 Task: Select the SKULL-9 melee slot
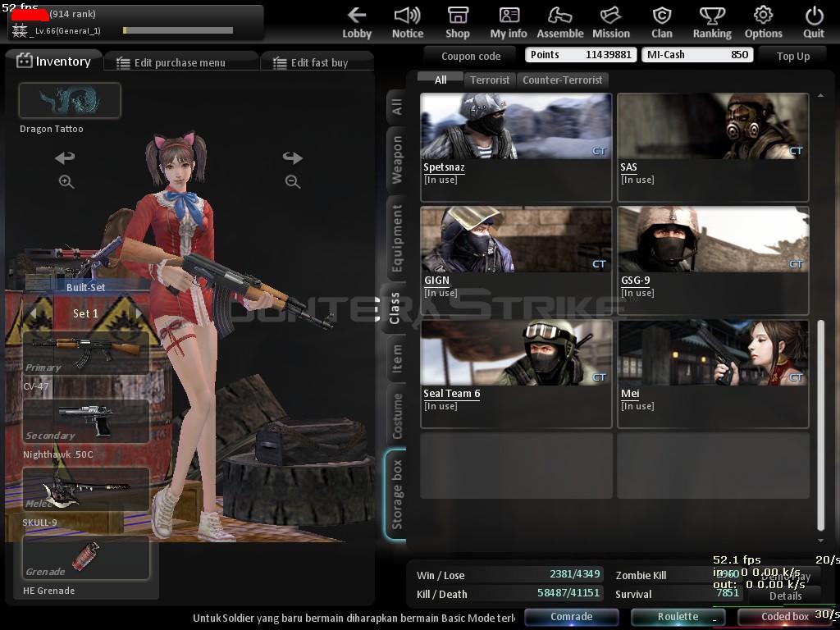[x=85, y=489]
